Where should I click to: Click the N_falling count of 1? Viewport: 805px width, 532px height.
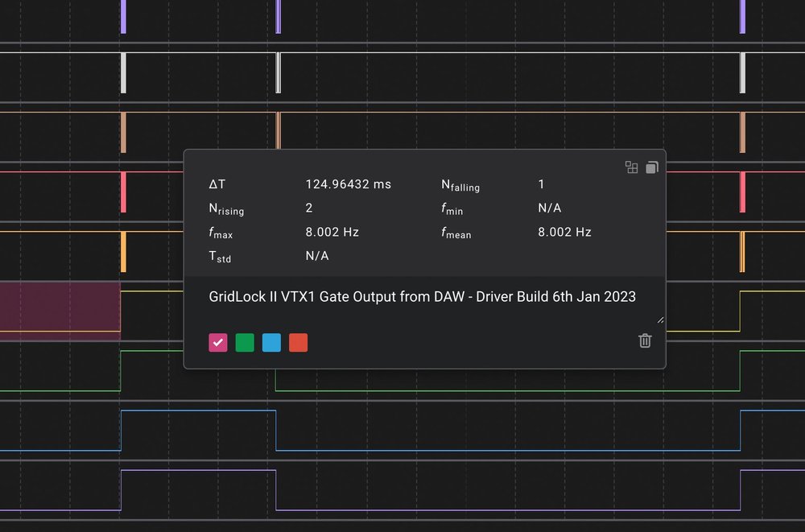541,184
